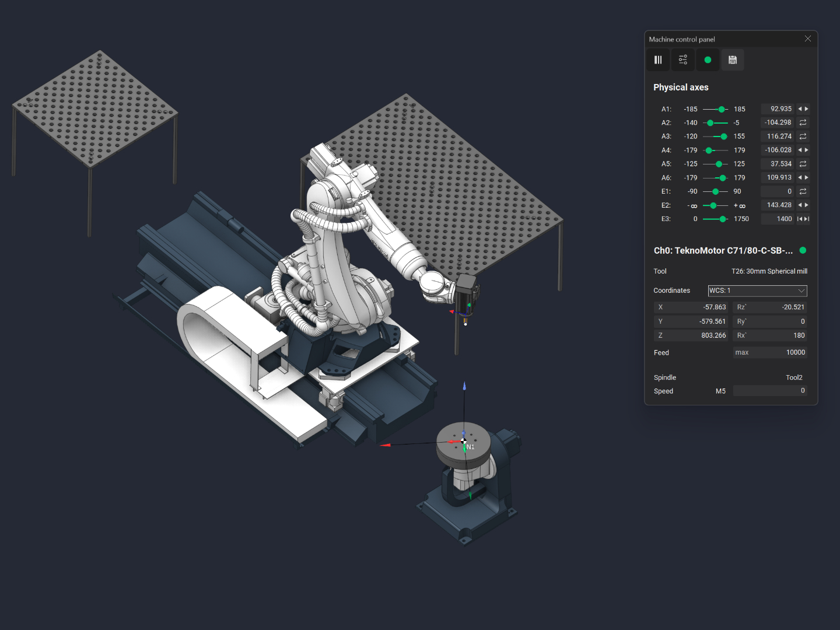Click the save floppy disk icon
The height and width of the screenshot is (630, 840).
[733, 60]
